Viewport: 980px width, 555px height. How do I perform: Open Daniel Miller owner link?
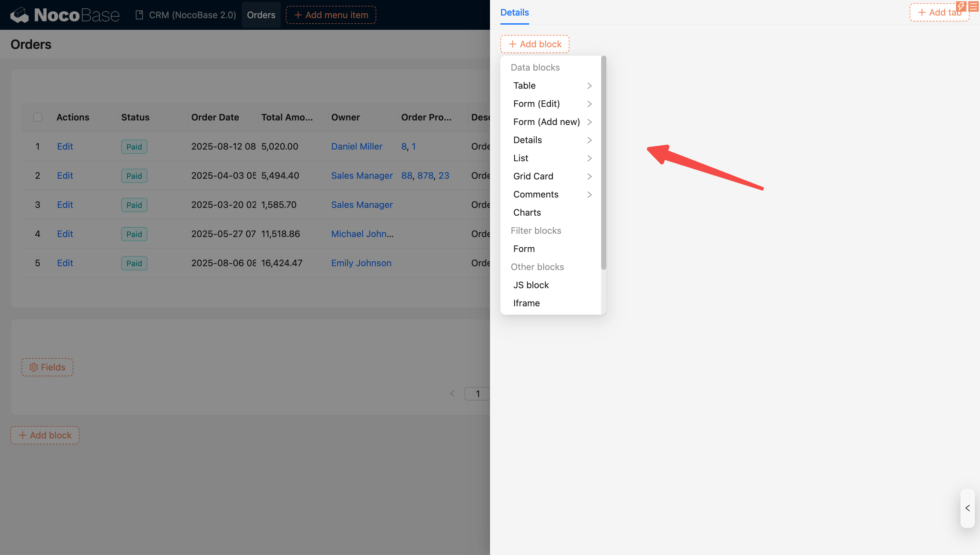356,146
